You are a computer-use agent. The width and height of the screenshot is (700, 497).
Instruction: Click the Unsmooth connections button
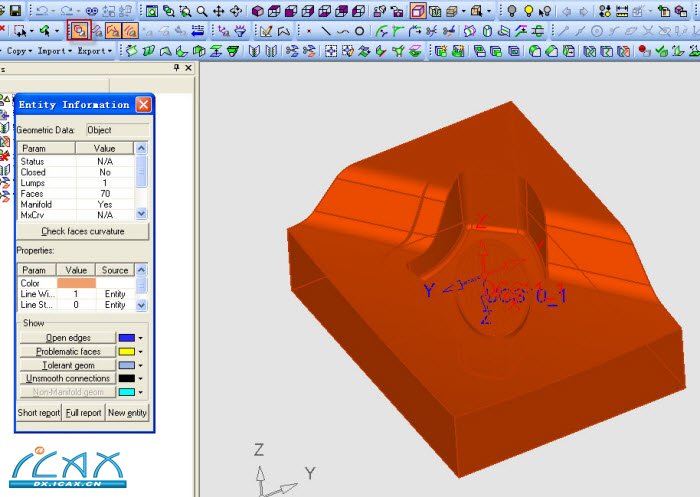pos(68,378)
